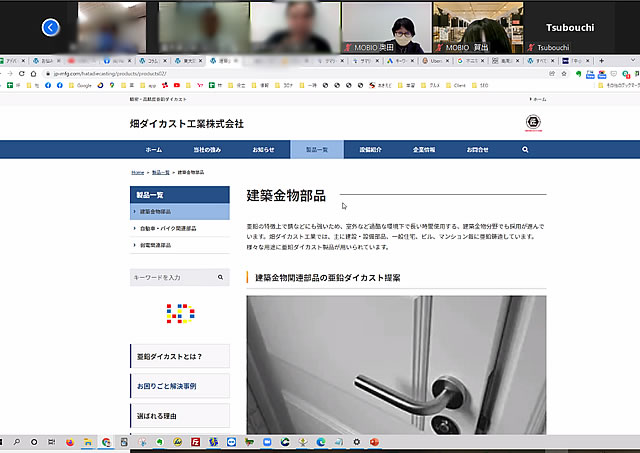Open 設備紹介 navigation item
The height and width of the screenshot is (453, 640).
371,150
